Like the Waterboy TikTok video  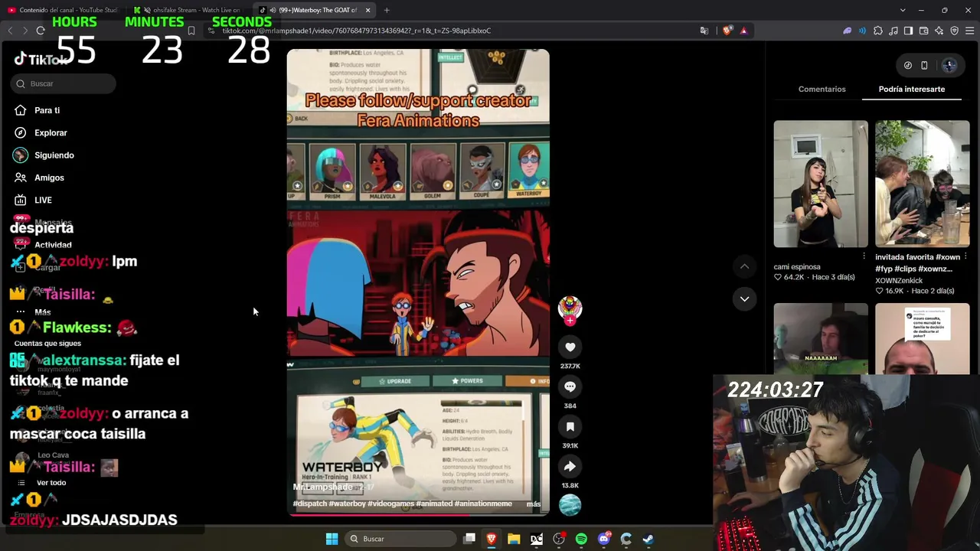[x=570, y=347]
